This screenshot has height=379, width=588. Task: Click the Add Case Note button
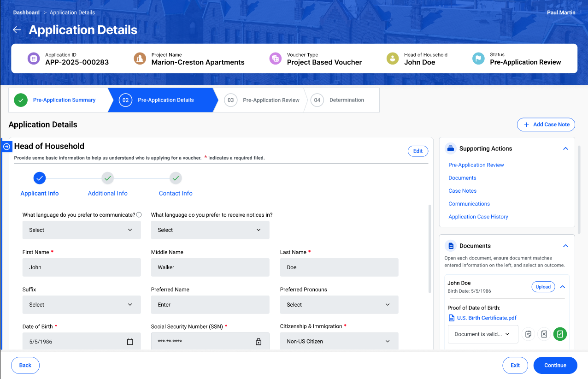tap(546, 124)
